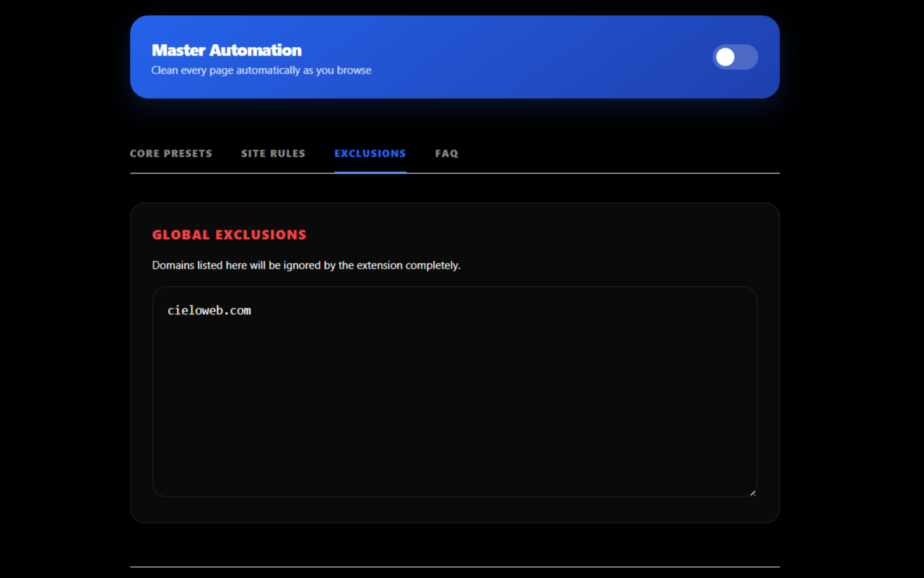This screenshot has width=924, height=578.
Task: Click the domains ignored description text
Action: point(306,265)
